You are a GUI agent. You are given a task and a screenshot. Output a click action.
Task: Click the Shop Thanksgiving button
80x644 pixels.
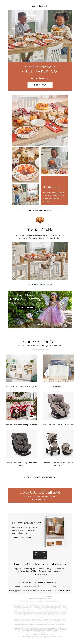[x=40, y=210]
